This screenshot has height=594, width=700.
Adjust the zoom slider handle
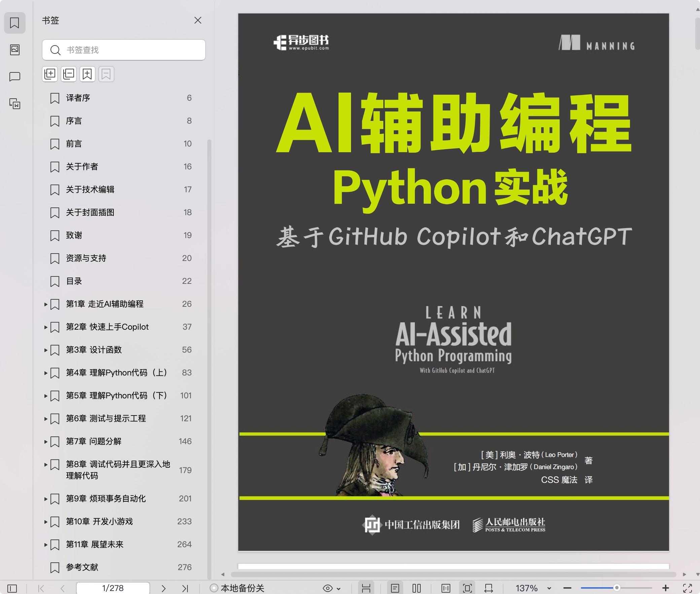point(617,588)
